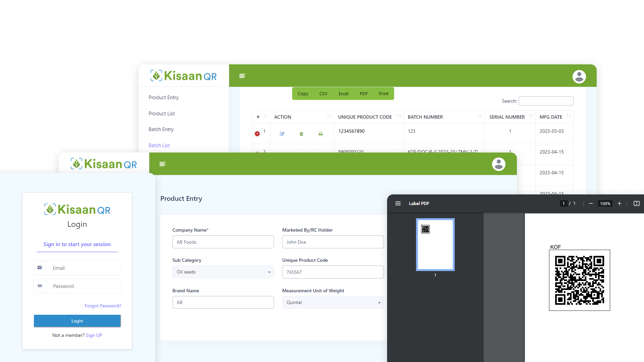Viewport: 644px width, 362px height.
Task: Toggle password visibility eye icon
Action: click(x=40, y=286)
